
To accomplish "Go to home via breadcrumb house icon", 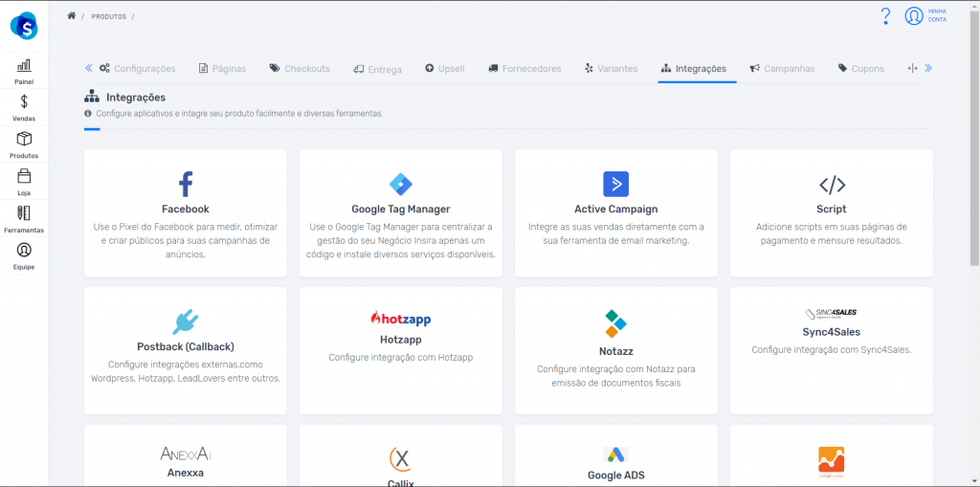I will 71,15.
